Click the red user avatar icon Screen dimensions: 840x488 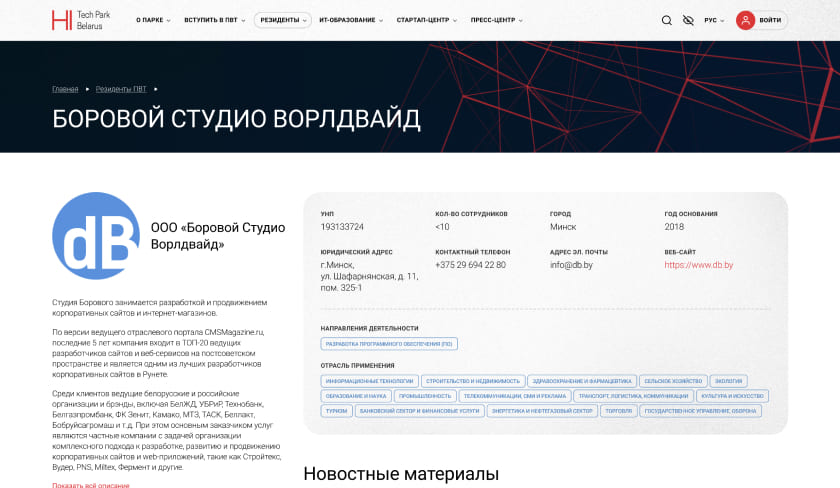point(745,20)
